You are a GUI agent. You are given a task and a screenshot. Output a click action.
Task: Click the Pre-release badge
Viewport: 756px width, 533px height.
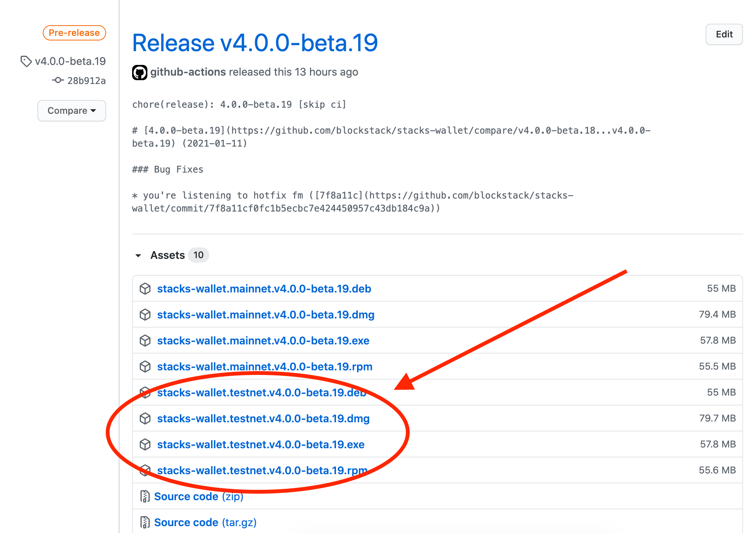(x=74, y=33)
